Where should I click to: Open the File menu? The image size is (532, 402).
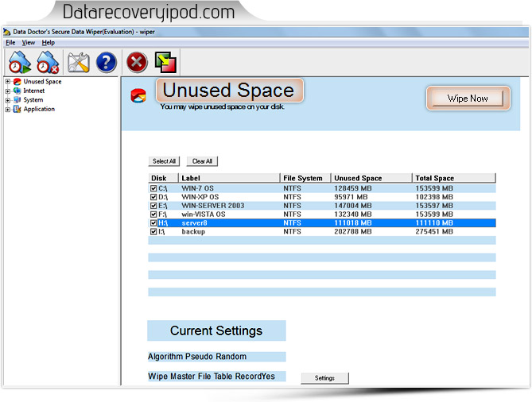point(10,43)
